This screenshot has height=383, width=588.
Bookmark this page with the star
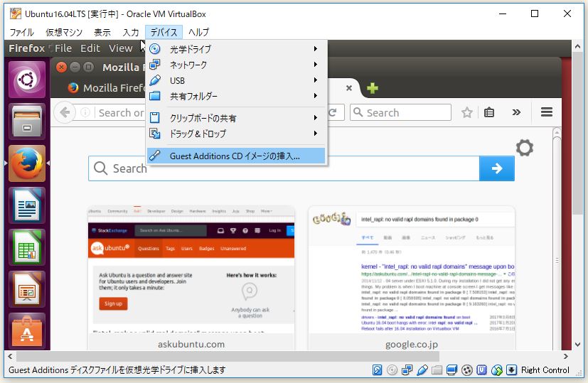pos(467,112)
